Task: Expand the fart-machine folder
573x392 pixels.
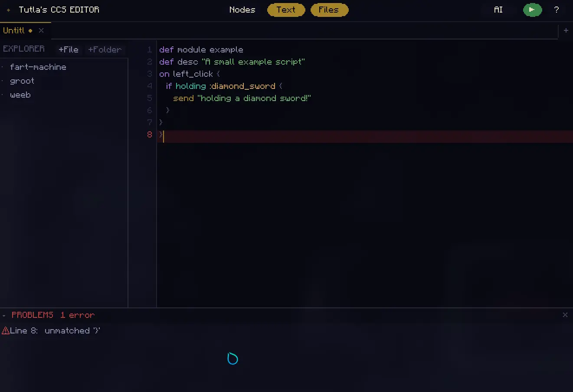Action: [x=38, y=67]
